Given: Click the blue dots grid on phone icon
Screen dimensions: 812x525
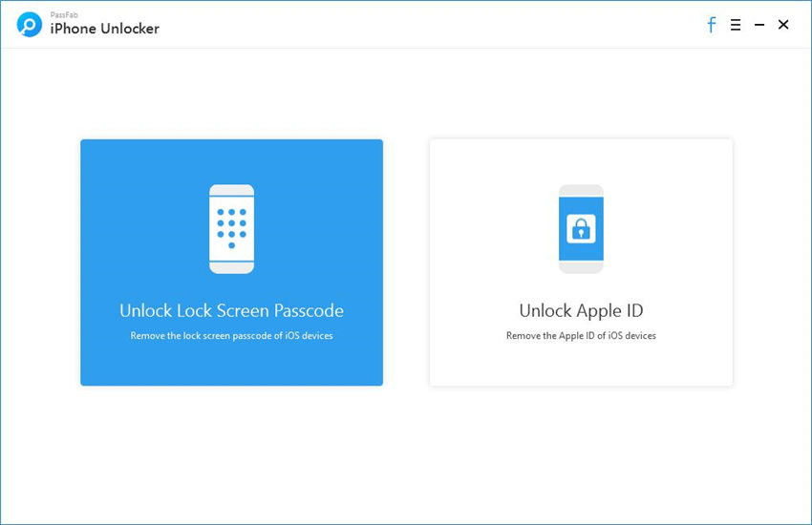Looking at the screenshot, I should [231, 225].
